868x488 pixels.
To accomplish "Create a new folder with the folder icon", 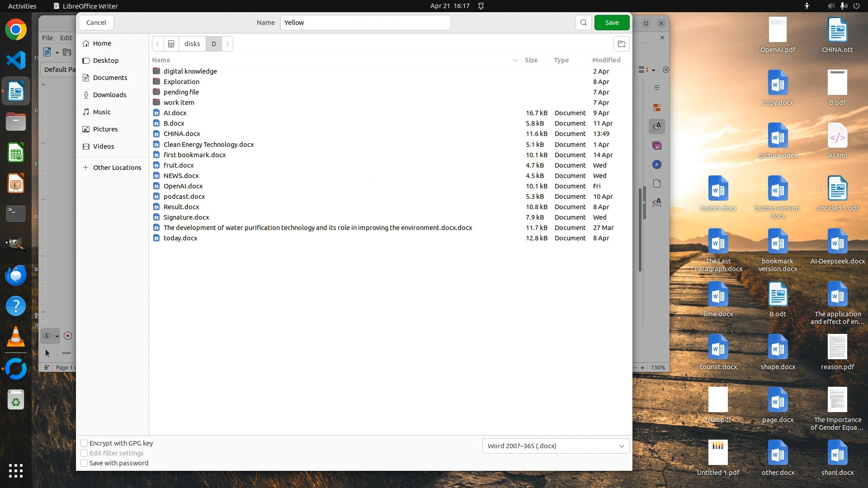I will point(622,44).
